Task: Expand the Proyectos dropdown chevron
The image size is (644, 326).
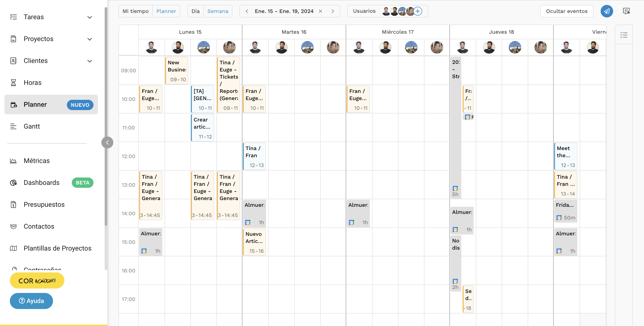Action: pyautogui.click(x=90, y=39)
